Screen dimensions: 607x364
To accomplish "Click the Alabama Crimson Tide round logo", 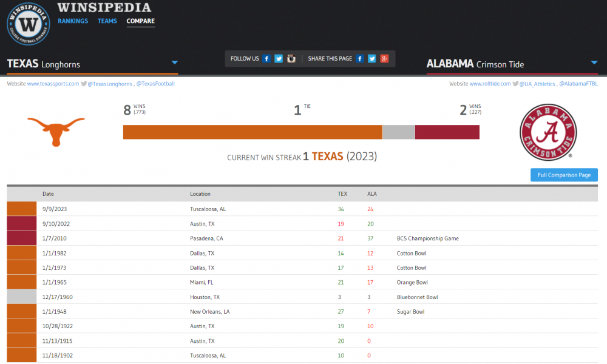I will point(548,132).
